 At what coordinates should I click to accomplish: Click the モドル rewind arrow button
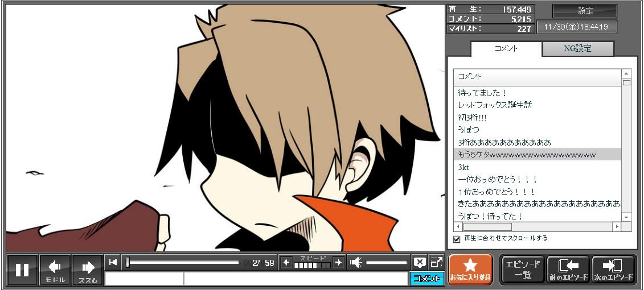coord(55,270)
